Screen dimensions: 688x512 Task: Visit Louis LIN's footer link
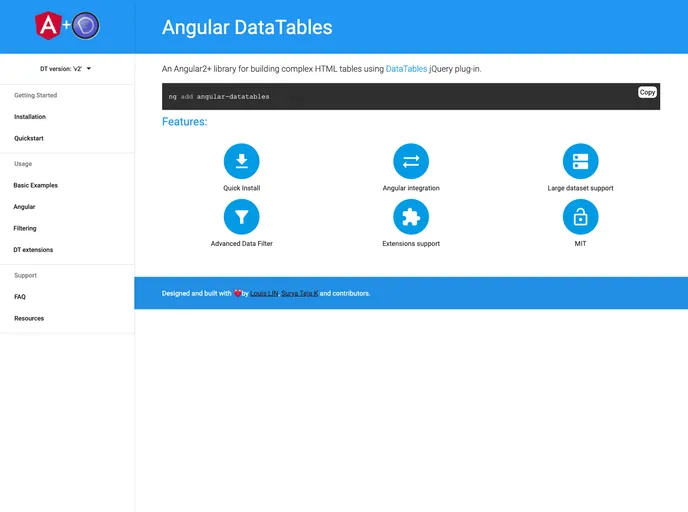(x=264, y=294)
